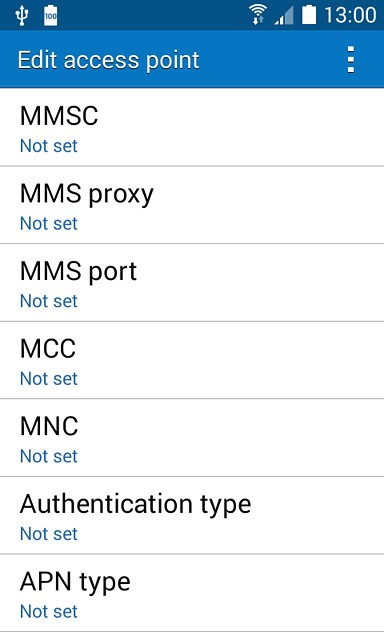The width and height of the screenshot is (384, 640).
Task: Tap "Not set" under MCC
Action: (49, 379)
